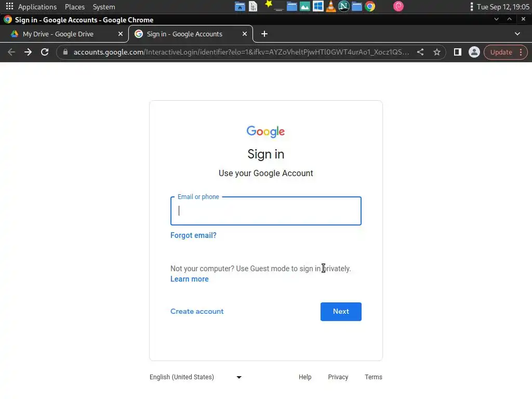This screenshot has height=399, width=532.
Task: Open the Netscape Navigator panel icon
Action: coord(344,6)
